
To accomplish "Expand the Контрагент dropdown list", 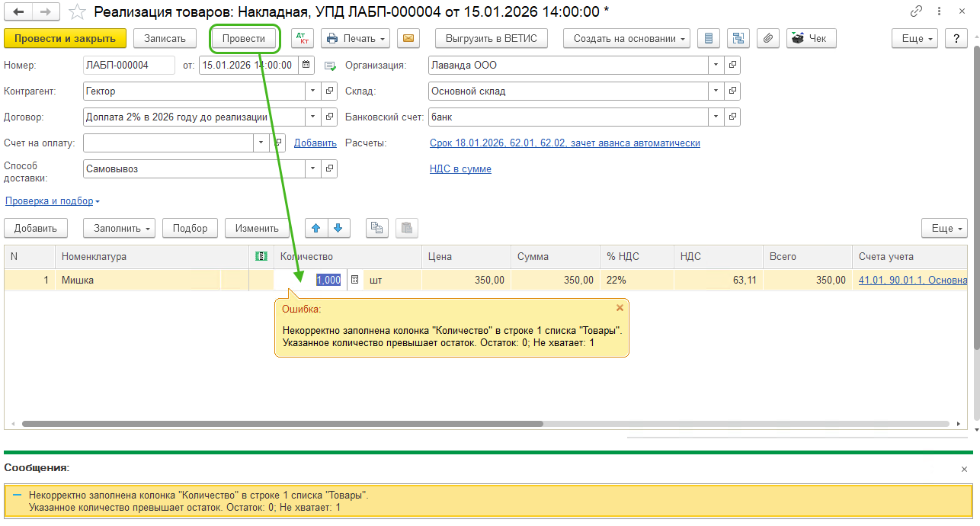I will [312, 91].
